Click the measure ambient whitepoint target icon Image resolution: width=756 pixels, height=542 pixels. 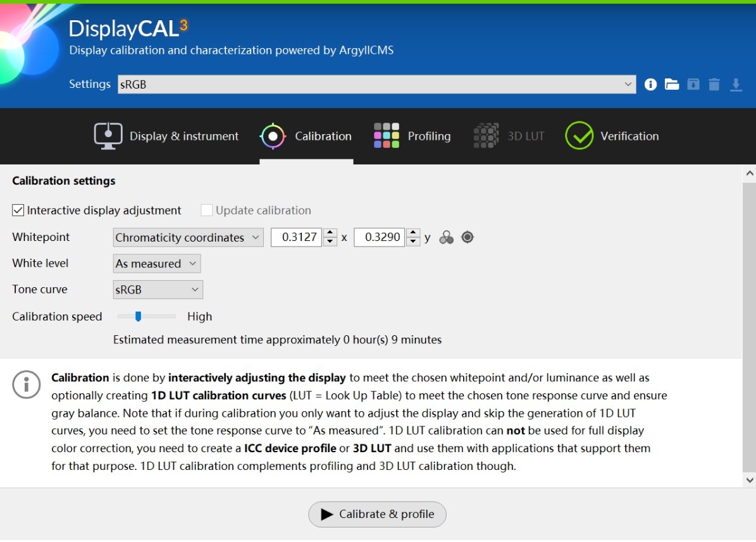tap(467, 237)
